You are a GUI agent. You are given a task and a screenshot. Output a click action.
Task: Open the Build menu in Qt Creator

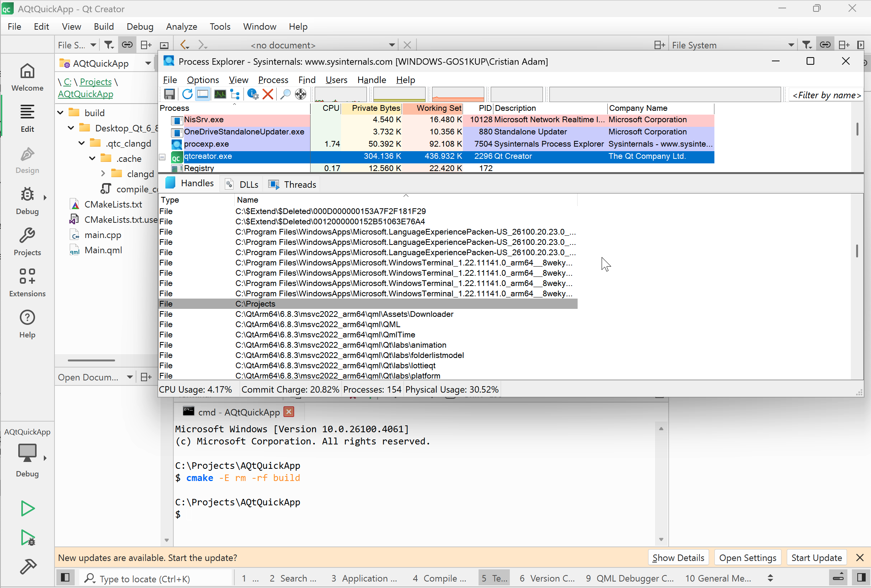104,27
